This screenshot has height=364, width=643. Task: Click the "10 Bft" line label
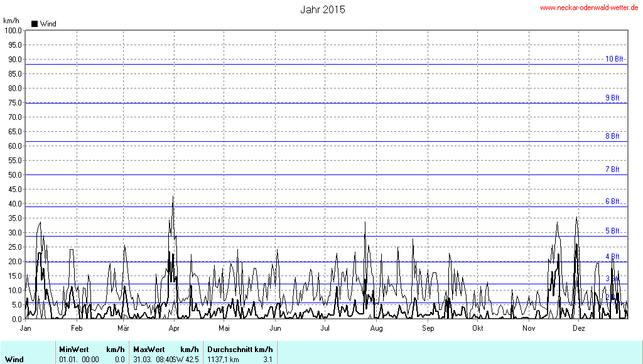click(614, 59)
